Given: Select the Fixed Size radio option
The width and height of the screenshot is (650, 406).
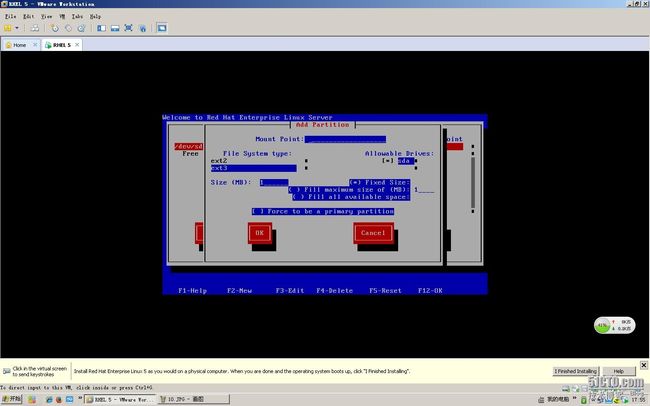Looking at the screenshot, I should 379,182.
